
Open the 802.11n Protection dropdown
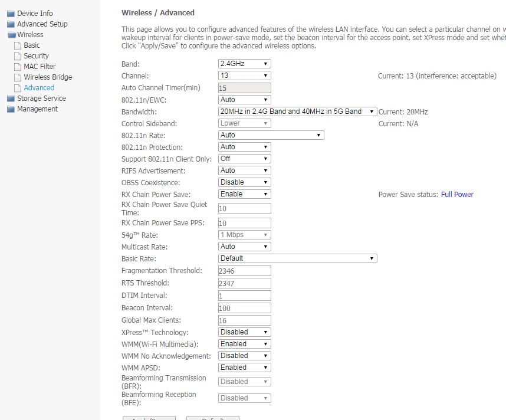coord(245,147)
